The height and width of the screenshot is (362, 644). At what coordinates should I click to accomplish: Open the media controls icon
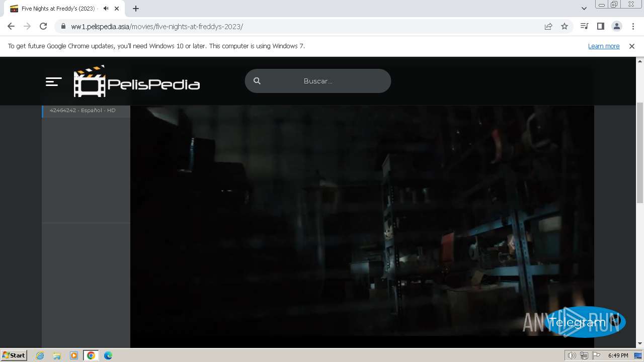(584, 26)
